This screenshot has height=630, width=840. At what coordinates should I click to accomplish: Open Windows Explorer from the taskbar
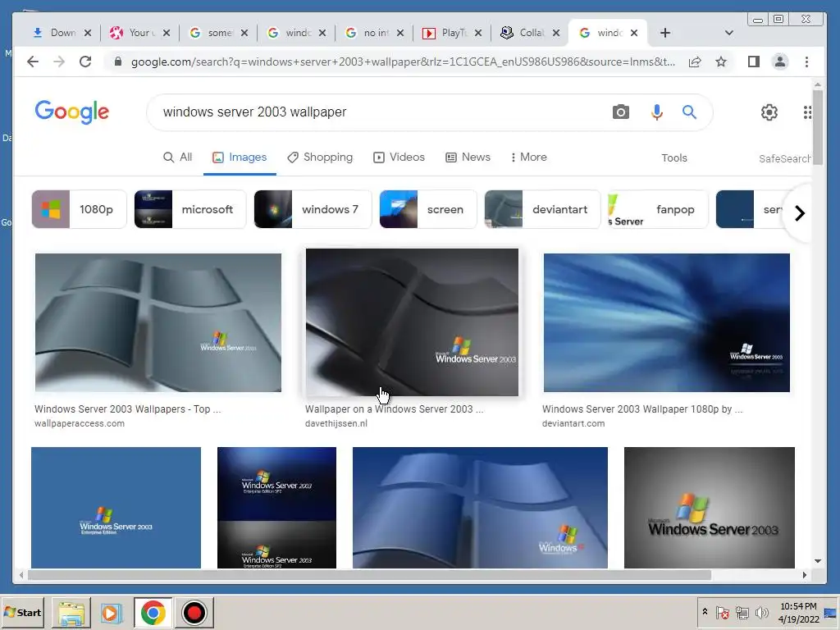point(71,612)
